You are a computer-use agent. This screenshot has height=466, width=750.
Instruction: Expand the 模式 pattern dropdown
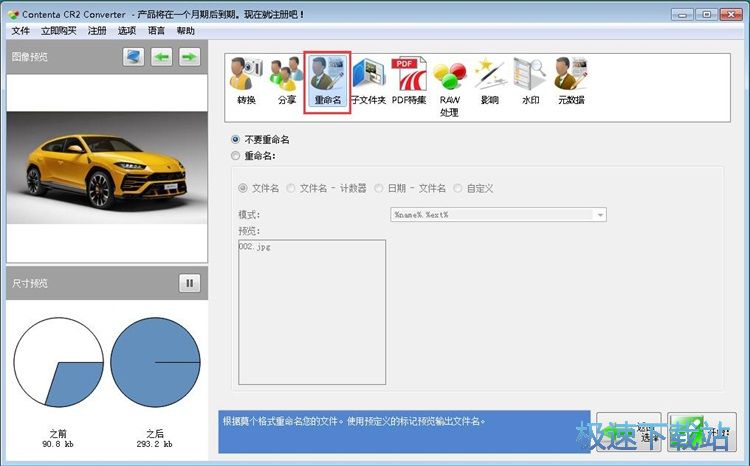(600, 215)
